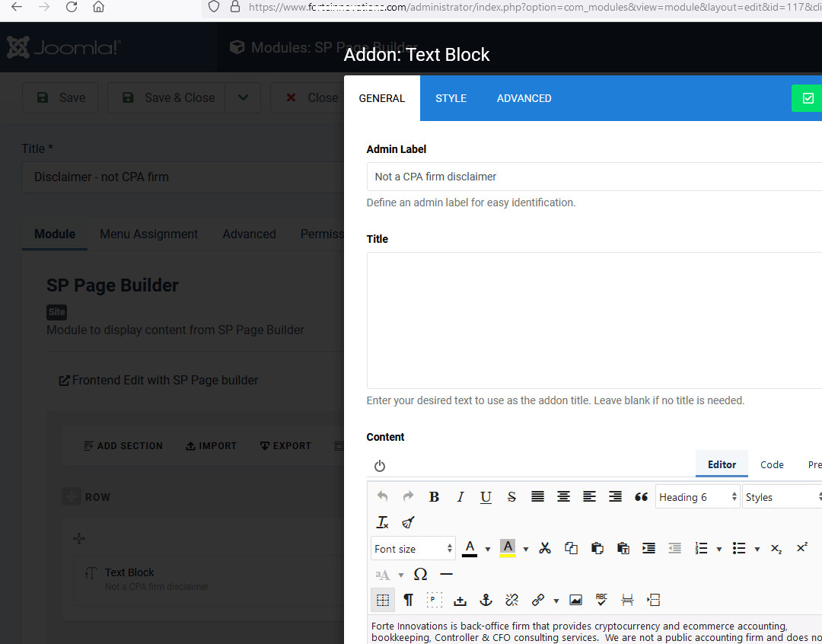Open the Font size dropdown
Viewport: 822px width, 644px height.
pyautogui.click(x=413, y=549)
